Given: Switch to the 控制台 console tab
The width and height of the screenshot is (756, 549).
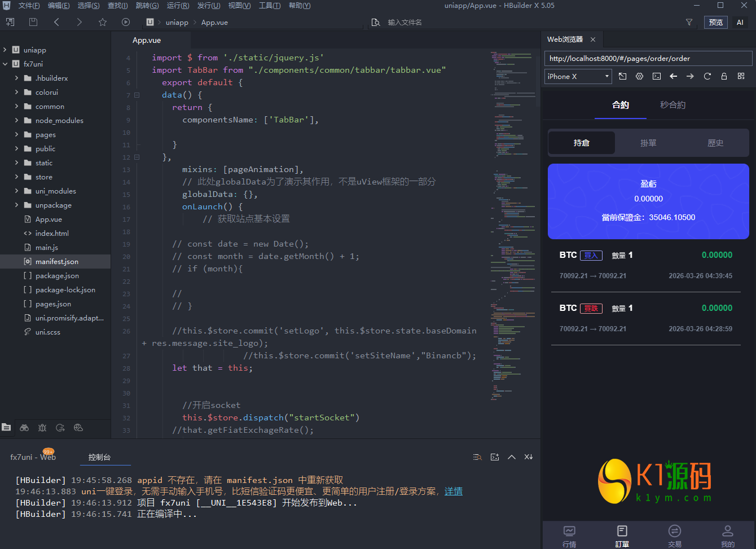Looking at the screenshot, I should click(99, 457).
